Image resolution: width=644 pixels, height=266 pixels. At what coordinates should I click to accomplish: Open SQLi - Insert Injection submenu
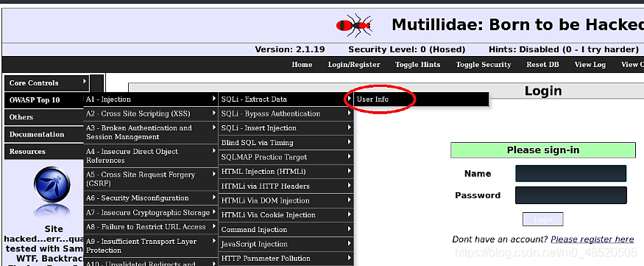pyautogui.click(x=286, y=128)
